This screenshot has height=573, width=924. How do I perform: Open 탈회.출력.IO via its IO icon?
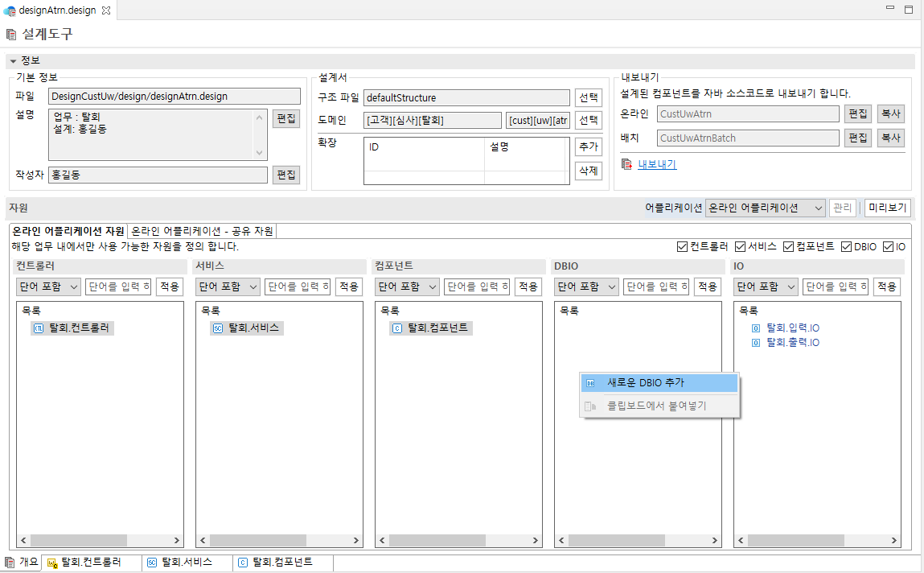click(754, 341)
